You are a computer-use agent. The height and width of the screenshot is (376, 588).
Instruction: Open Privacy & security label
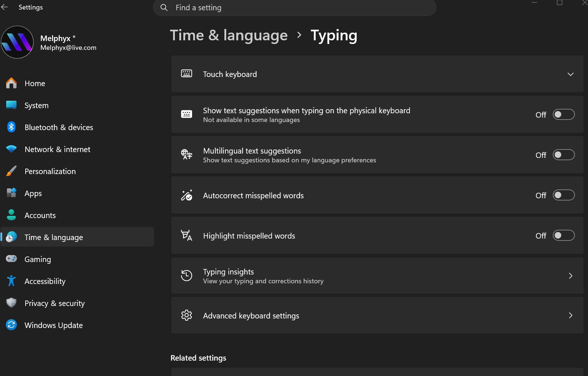pos(55,303)
